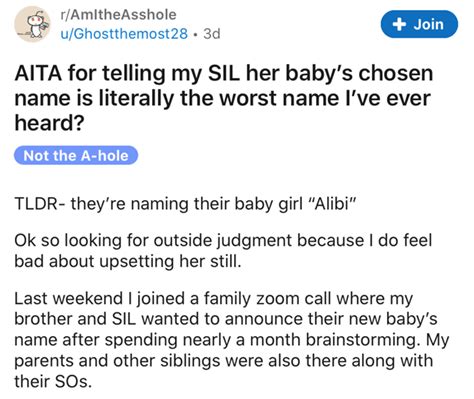Click the paragraph starting "Last weekend I joined"
This screenshot has width=474, height=399.
click(232, 339)
